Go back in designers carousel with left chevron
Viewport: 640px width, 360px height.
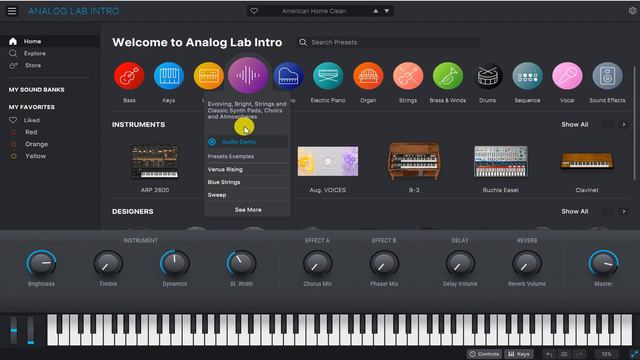click(607, 211)
